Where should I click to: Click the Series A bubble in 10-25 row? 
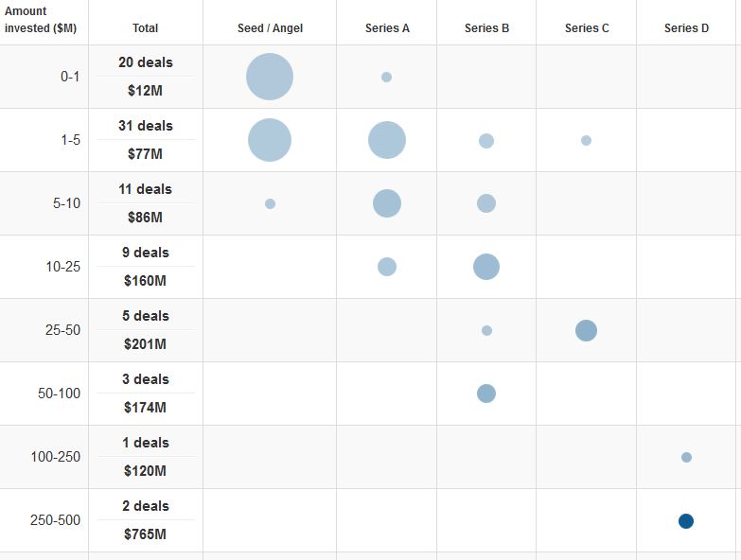[x=387, y=267]
